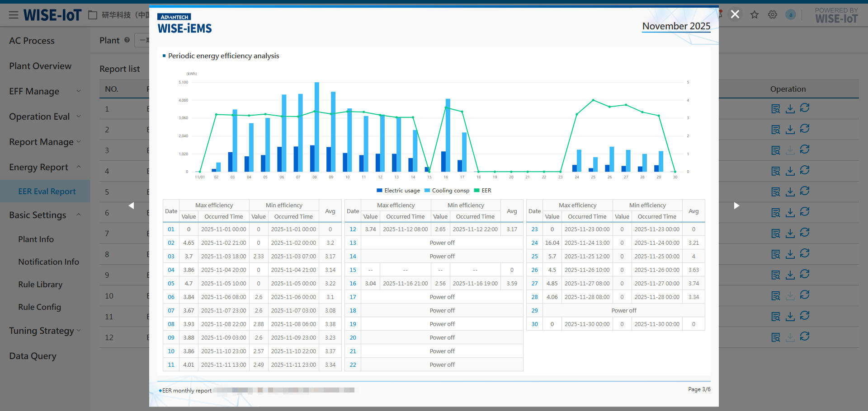Toggle EER line series in chart legend
The image size is (868, 411).
pyautogui.click(x=482, y=191)
